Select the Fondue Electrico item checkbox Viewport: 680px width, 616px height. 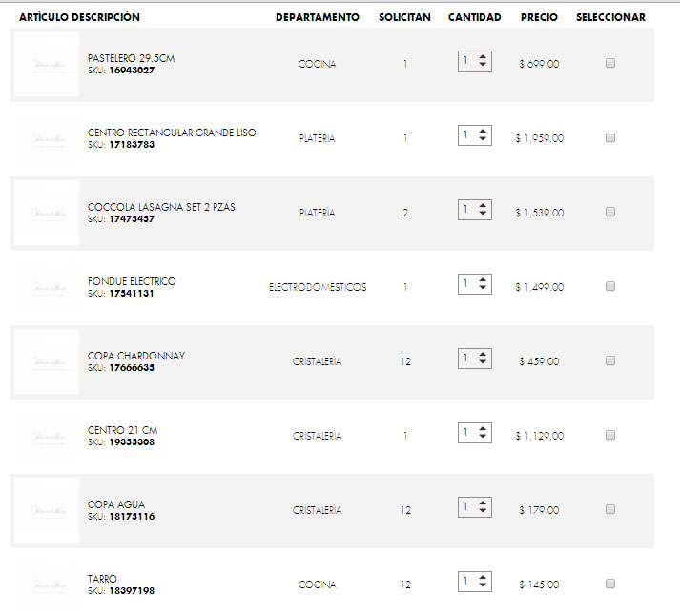coord(610,286)
